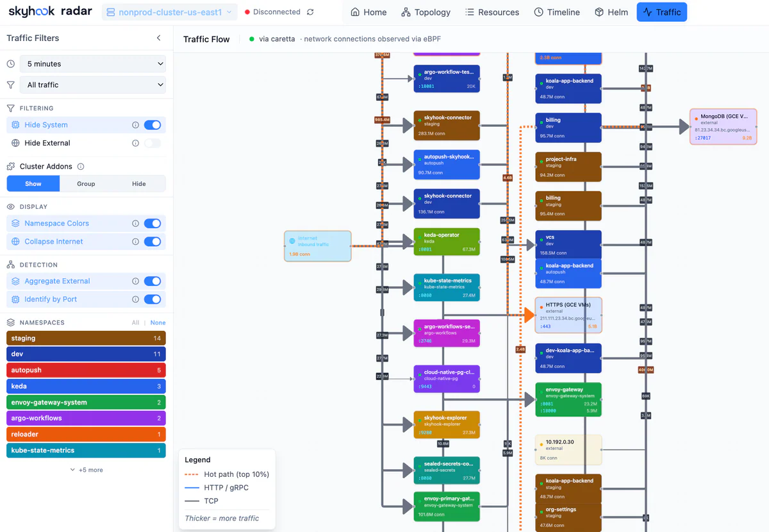Open the All traffic filter dropdown
This screenshot has height=532, width=769.
[x=94, y=85]
